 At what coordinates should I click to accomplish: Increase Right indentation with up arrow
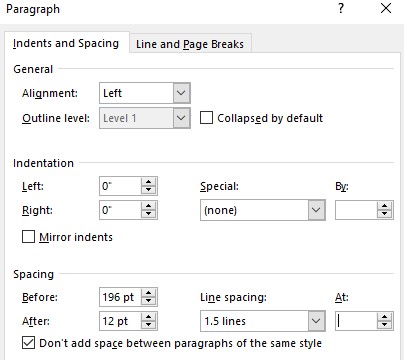click(x=149, y=206)
